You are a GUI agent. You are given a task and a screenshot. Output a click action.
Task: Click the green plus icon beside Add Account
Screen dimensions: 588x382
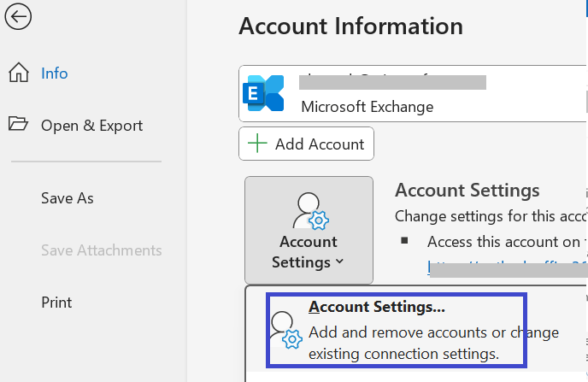pos(256,144)
